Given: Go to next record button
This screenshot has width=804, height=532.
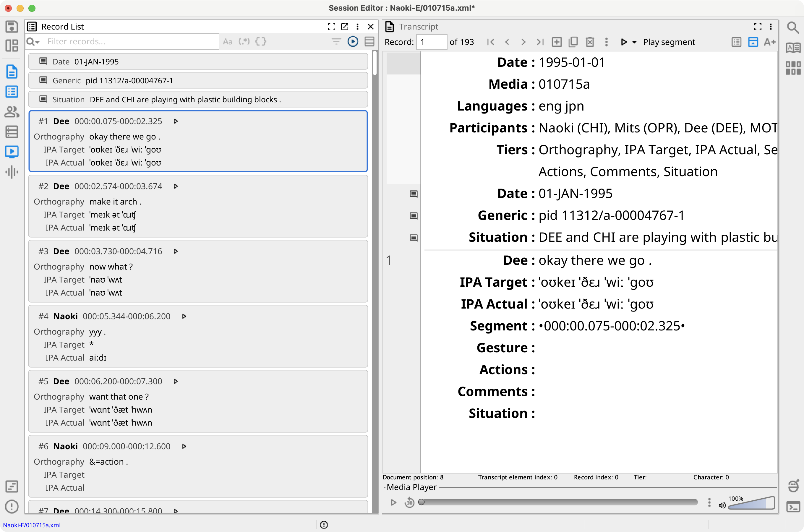Looking at the screenshot, I should coord(523,42).
